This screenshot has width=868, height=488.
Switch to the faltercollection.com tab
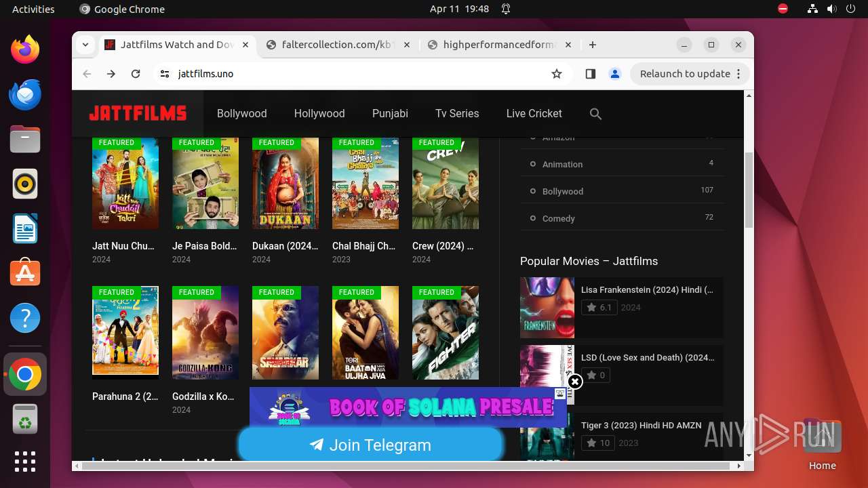coord(338,45)
